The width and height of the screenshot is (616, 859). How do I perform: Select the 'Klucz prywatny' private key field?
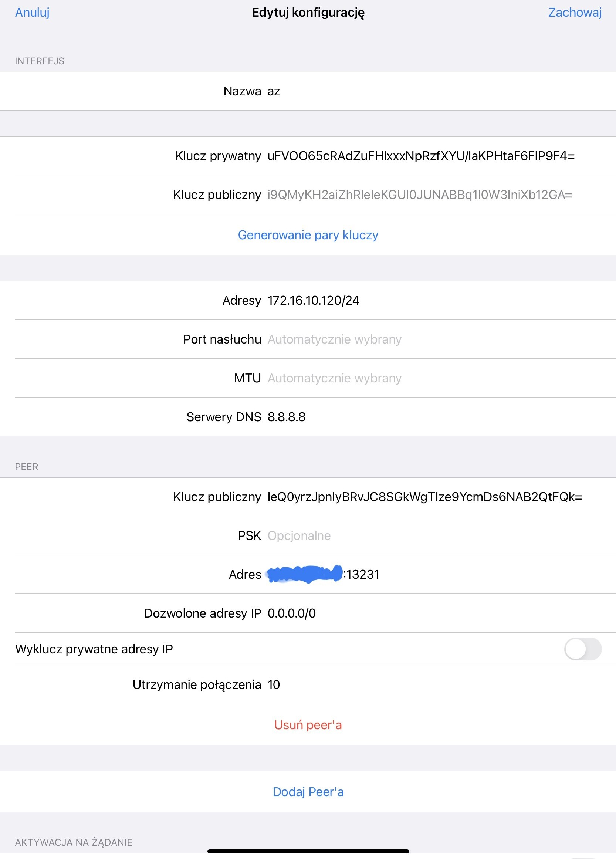[420, 156]
